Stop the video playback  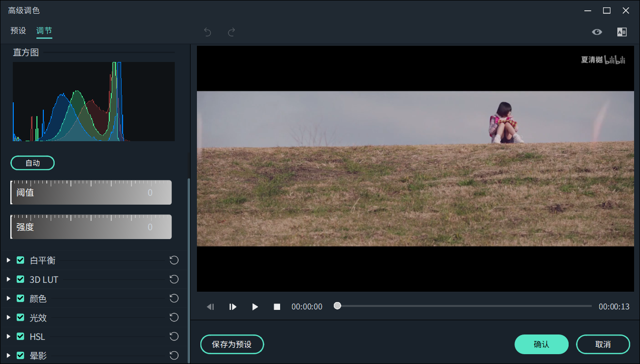(277, 307)
